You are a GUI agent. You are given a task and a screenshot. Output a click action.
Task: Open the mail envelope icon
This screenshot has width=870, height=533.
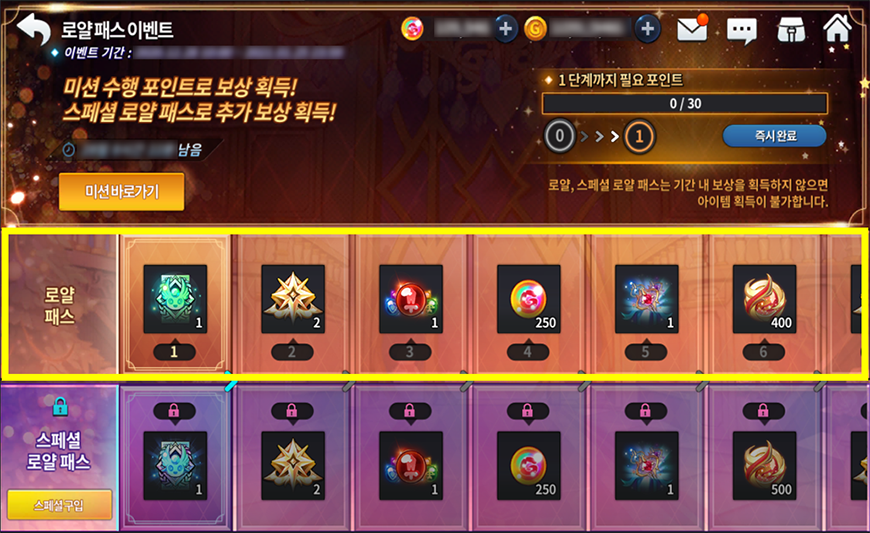692,28
